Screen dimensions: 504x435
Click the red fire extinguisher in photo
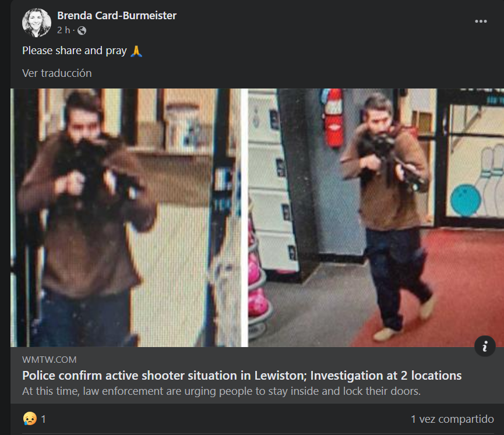(x=333, y=118)
